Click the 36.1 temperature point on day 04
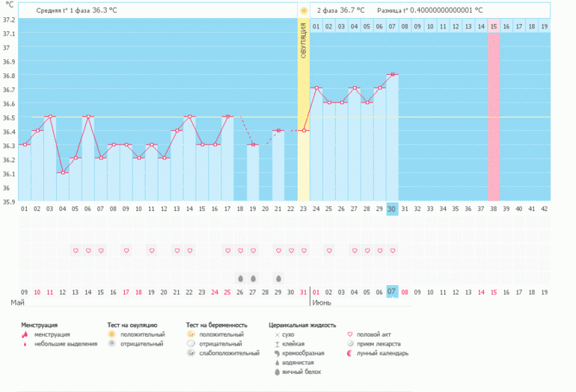576x392 pixels. pos(63,173)
